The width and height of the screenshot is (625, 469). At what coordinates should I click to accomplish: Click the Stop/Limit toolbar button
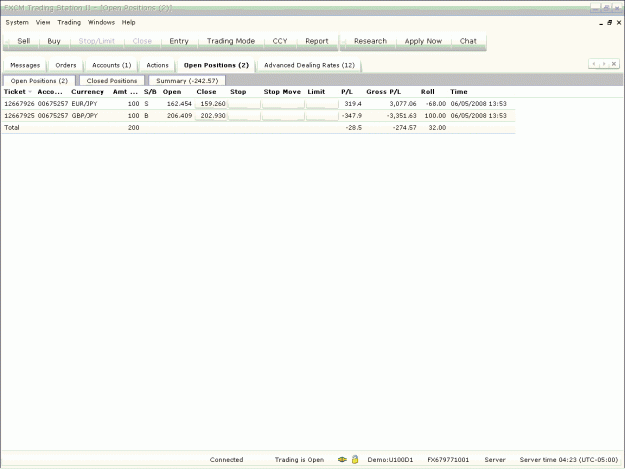pyautogui.click(x=97, y=41)
